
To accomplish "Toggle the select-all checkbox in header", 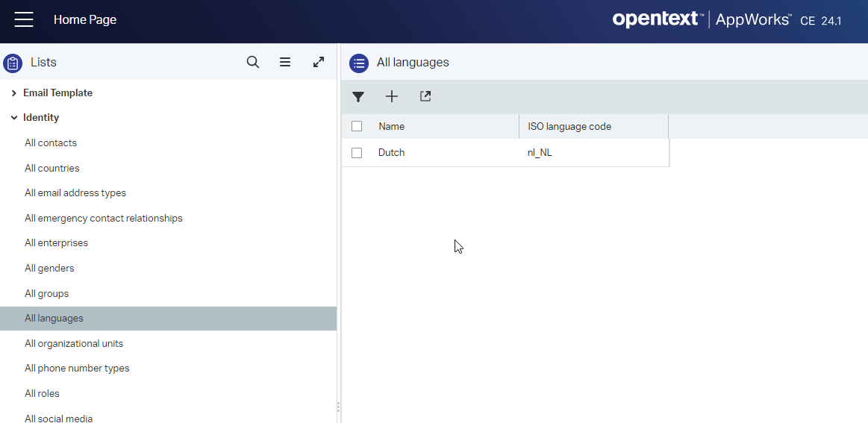I will pyautogui.click(x=357, y=126).
